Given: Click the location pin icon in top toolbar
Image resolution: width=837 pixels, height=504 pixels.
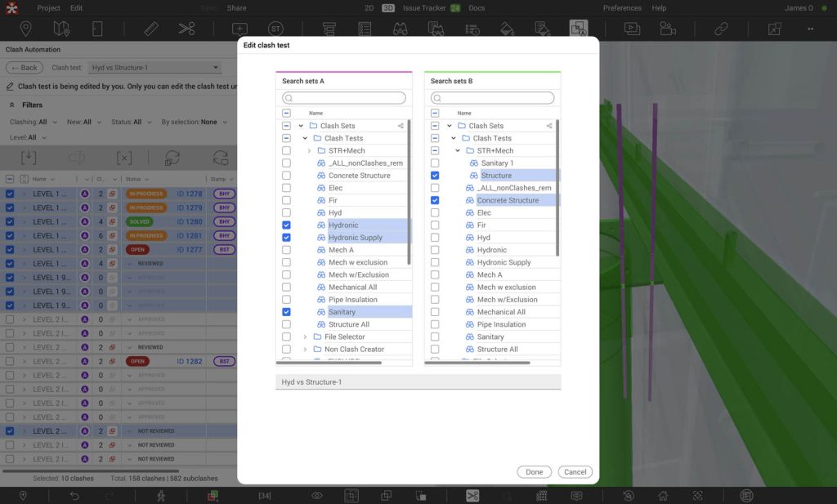Looking at the screenshot, I should pyautogui.click(x=26, y=29).
